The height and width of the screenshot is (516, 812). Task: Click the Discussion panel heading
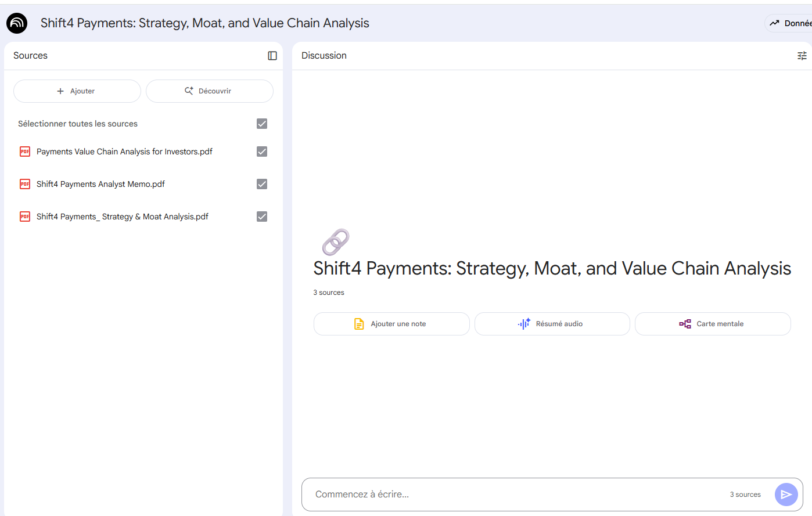pyautogui.click(x=324, y=56)
